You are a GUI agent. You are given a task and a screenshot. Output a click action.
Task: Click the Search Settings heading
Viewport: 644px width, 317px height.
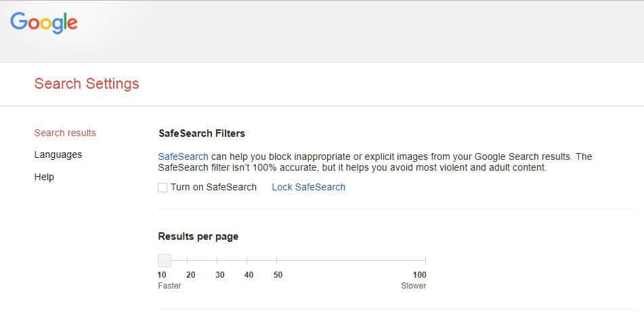click(87, 84)
